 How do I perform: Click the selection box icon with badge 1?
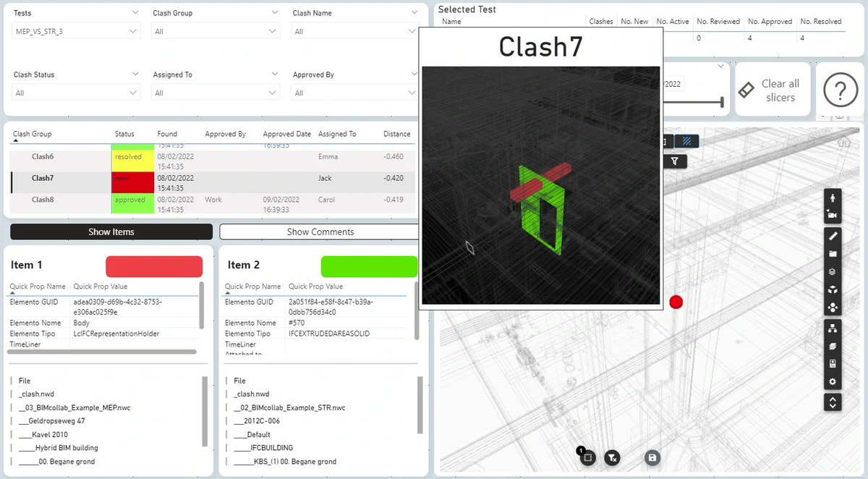(588, 457)
